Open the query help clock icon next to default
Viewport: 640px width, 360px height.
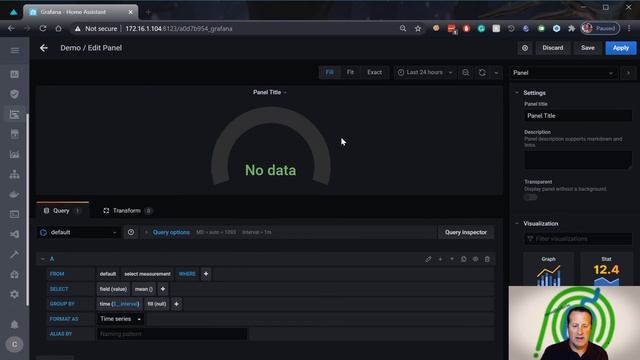tap(131, 232)
